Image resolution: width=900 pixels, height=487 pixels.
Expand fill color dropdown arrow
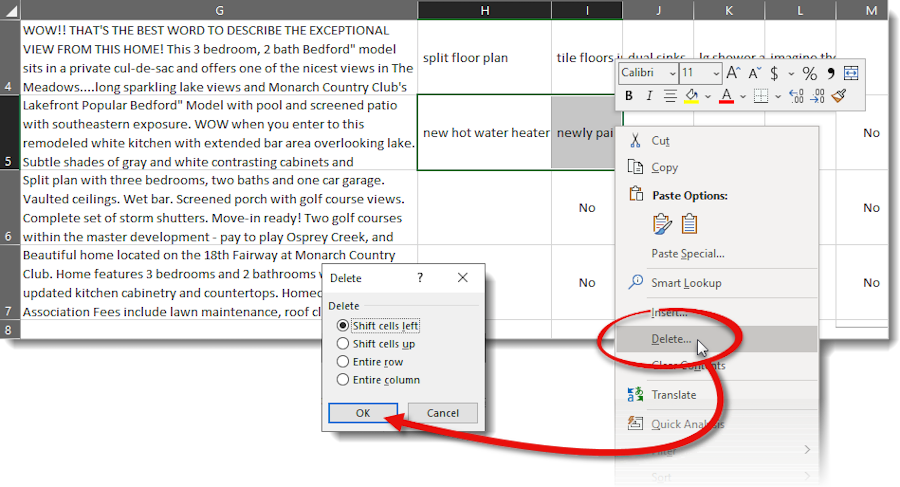[x=708, y=96]
